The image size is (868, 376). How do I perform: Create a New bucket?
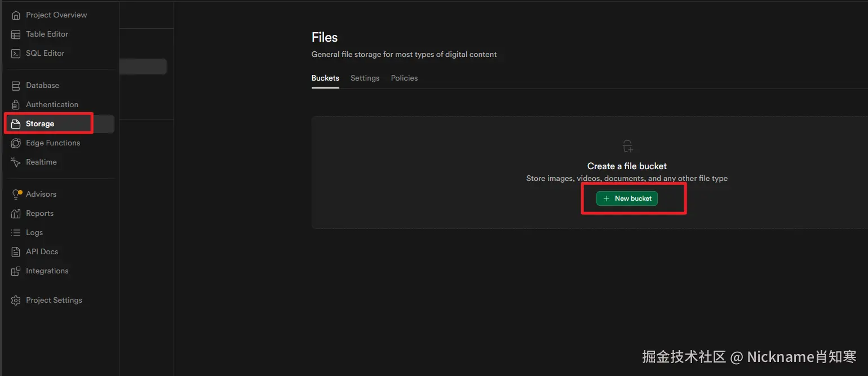(627, 198)
